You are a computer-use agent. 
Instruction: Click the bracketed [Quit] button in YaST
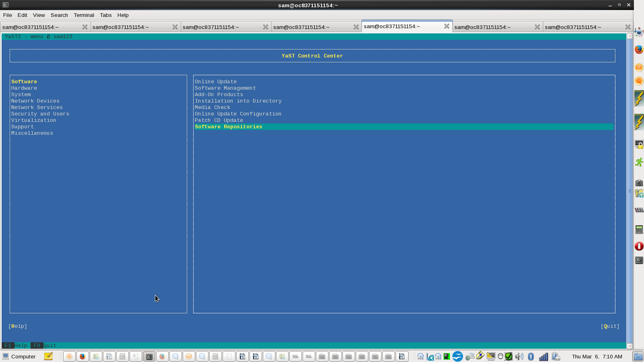pos(610,326)
